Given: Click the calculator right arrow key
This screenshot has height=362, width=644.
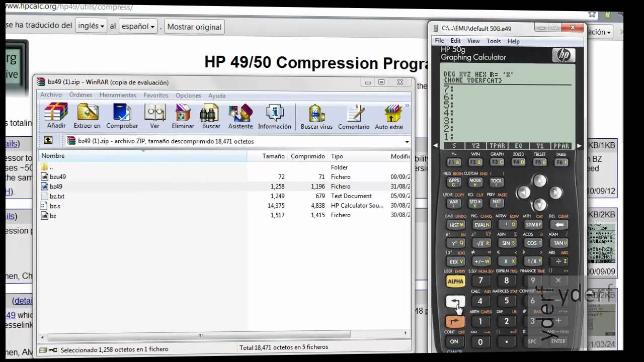Looking at the screenshot, I should 555,193.
